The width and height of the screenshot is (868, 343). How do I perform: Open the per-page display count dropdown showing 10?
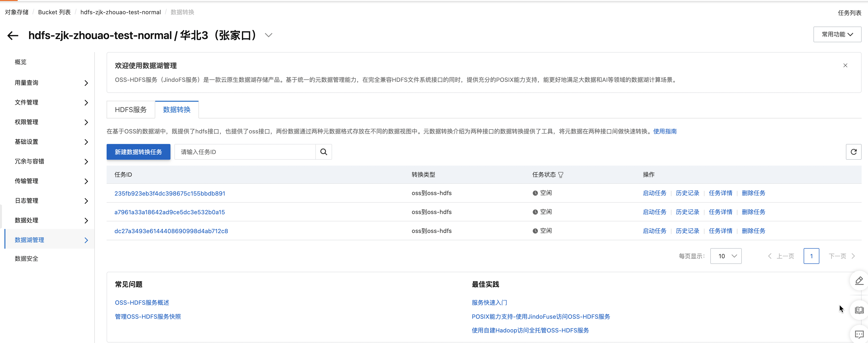pos(726,256)
